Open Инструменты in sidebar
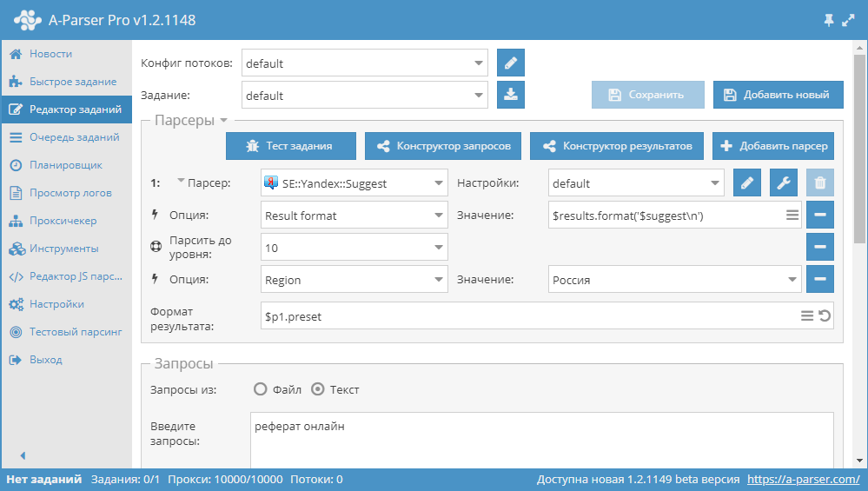 click(x=66, y=248)
